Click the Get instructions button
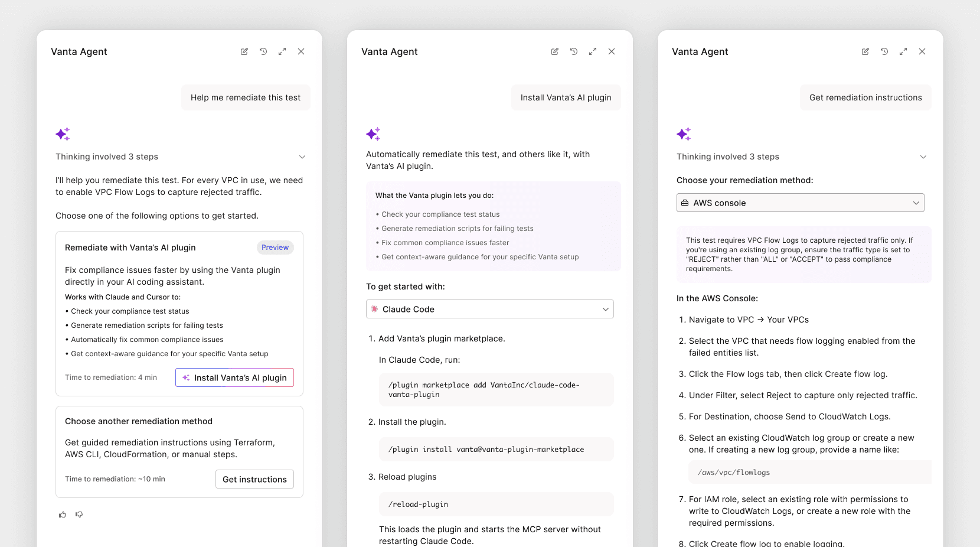The height and width of the screenshot is (547, 980). click(254, 479)
